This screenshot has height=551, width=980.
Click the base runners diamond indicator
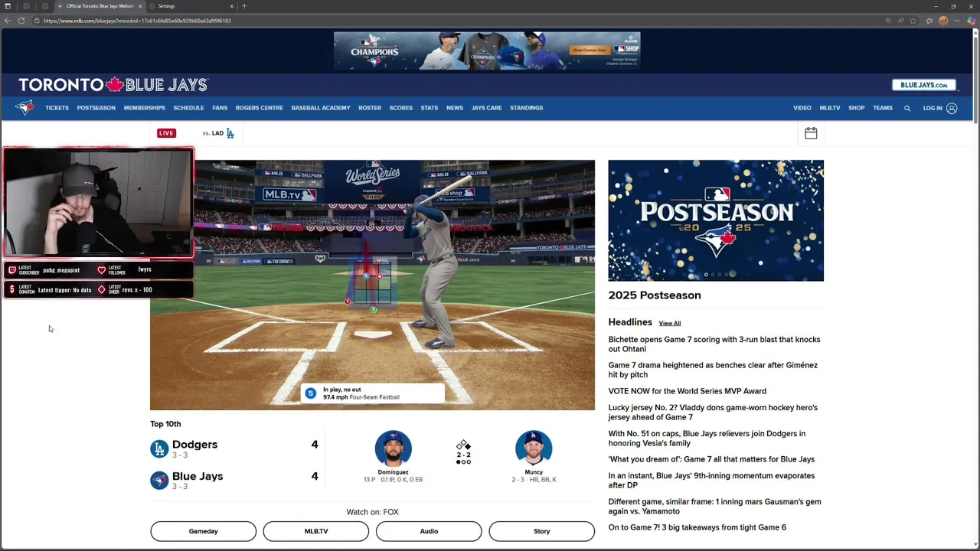point(463,445)
